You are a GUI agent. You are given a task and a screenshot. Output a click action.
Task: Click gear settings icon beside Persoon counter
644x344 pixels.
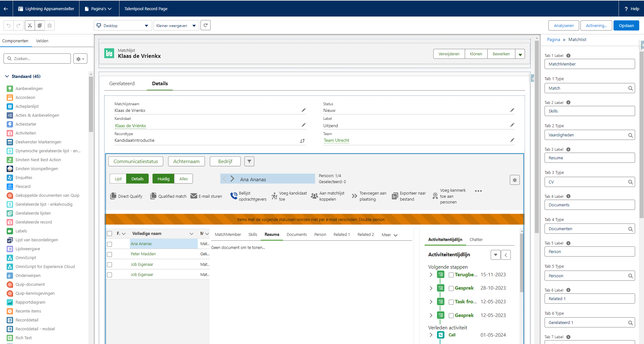pyautogui.click(x=515, y=180)
